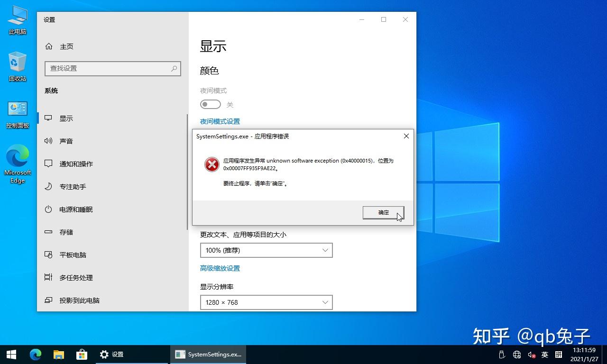Switch to the SystemSettings.exe taskbar window
The height and width of the screenshot is (364, 607).
pos(208,354)
